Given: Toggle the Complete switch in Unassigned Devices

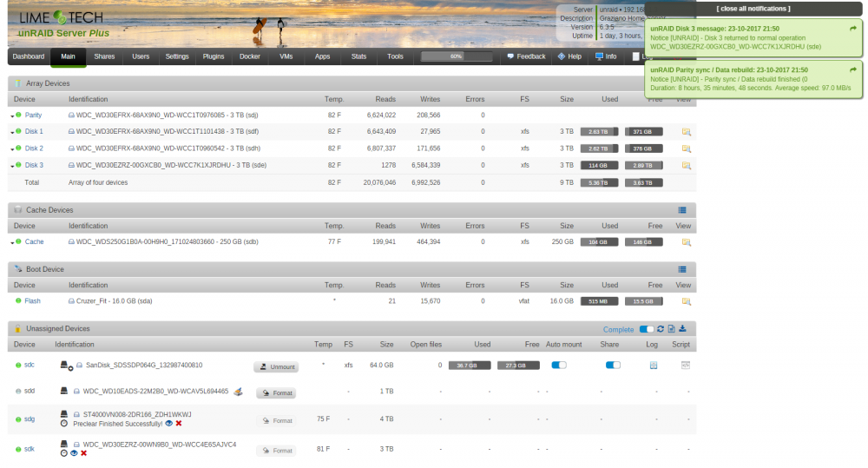Looking at the screenshot, I should [646, 329].
